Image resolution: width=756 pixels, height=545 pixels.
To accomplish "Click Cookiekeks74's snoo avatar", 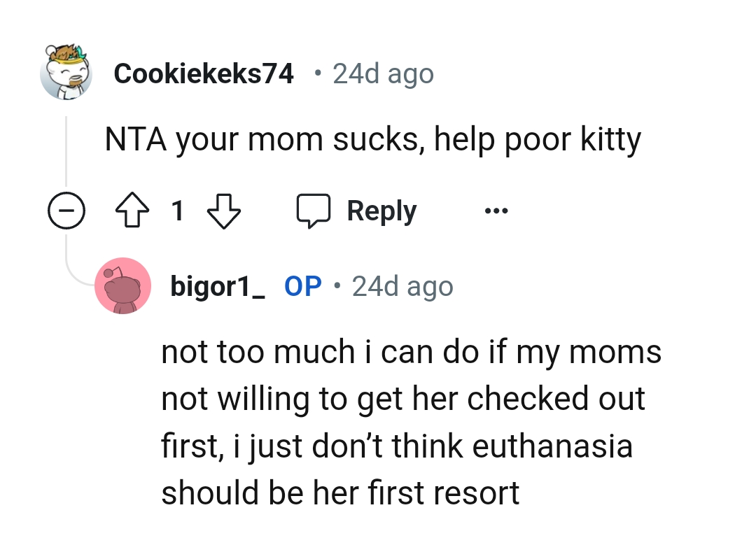I will 66,72.
